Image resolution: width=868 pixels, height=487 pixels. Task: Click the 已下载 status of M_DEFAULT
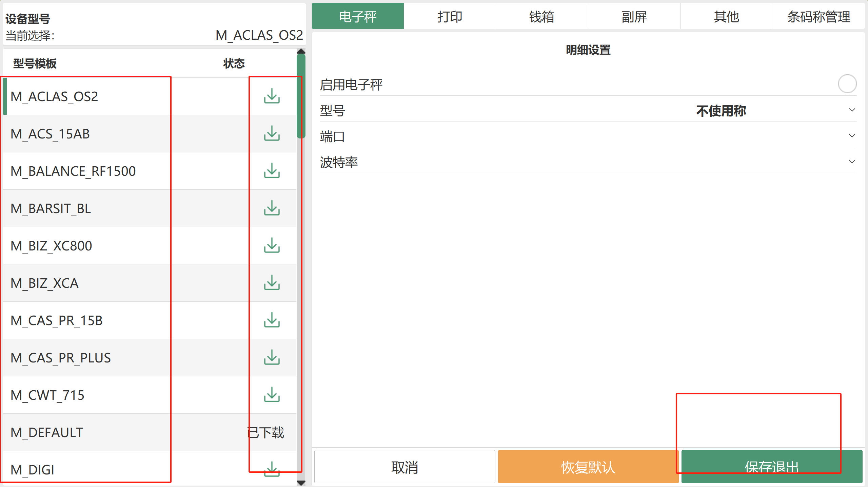(266, 432)
